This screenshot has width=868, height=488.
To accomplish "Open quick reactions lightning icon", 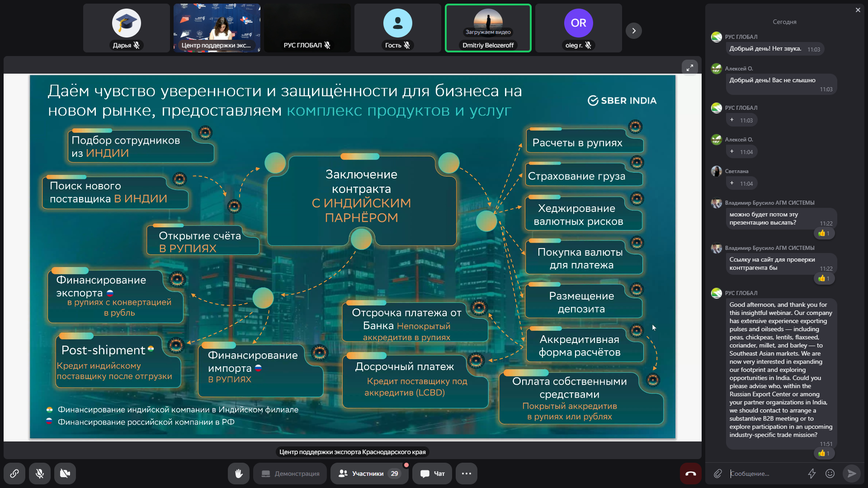I will [812, 474].
